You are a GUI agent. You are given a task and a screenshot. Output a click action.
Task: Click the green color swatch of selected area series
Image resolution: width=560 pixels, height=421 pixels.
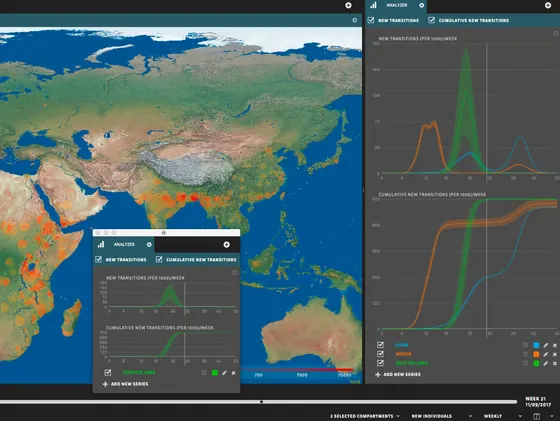tap(536, 363)
